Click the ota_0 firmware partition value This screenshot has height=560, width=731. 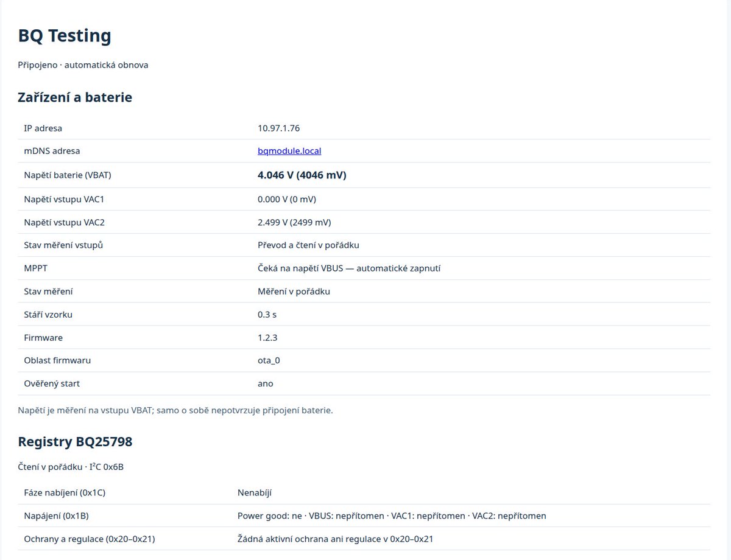tap(269, 360)
